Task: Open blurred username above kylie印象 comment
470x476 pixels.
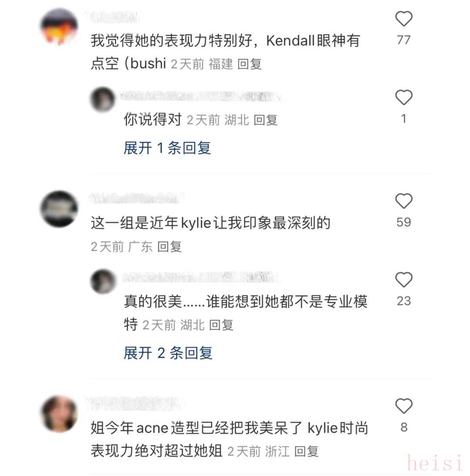Action: click(x=137, y=198)
